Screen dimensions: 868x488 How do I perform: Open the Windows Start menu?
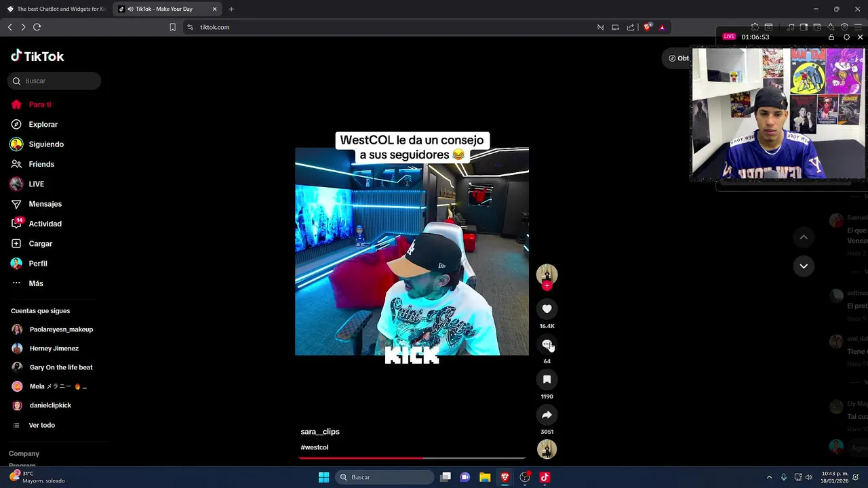pyautogui.click(x=323, y=477)
